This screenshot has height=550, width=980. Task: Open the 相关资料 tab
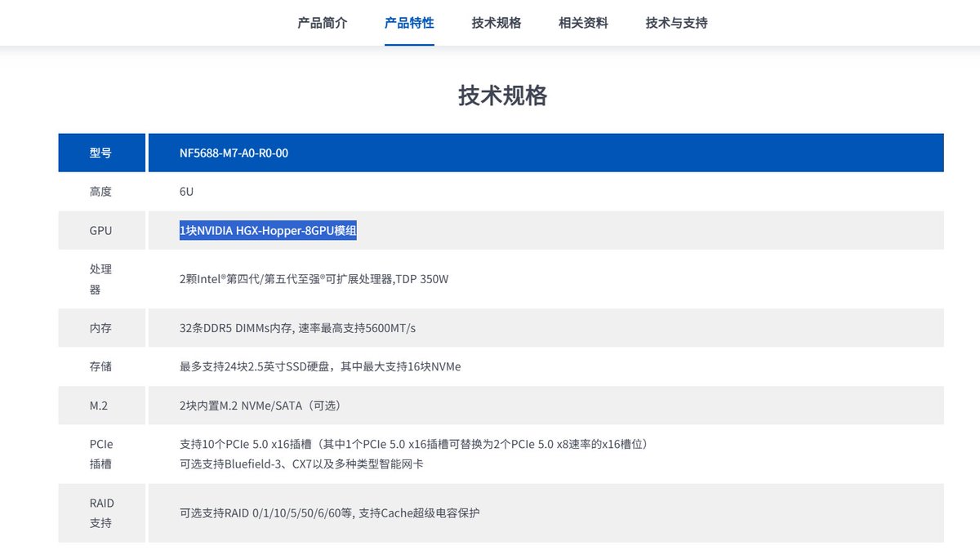[x=583, y=23]
